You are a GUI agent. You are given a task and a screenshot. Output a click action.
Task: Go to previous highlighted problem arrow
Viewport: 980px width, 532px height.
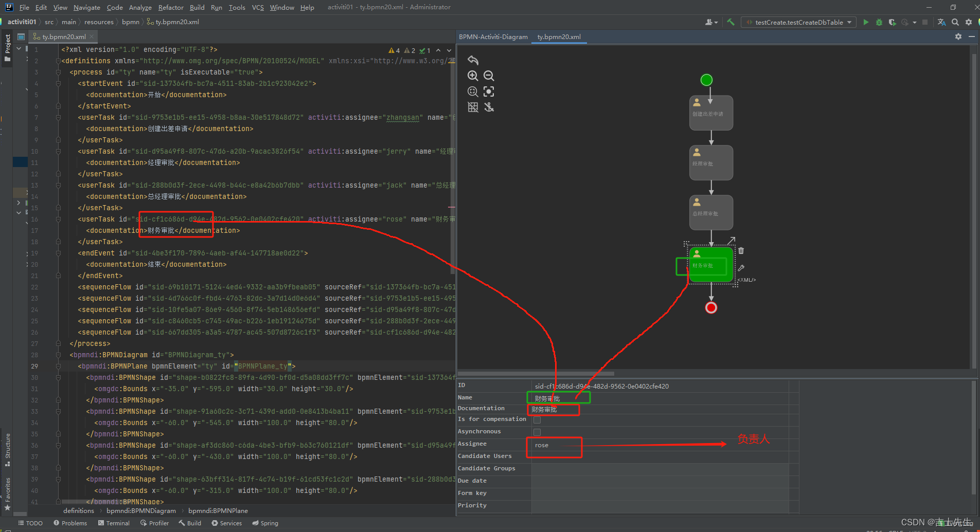point(438,50)
